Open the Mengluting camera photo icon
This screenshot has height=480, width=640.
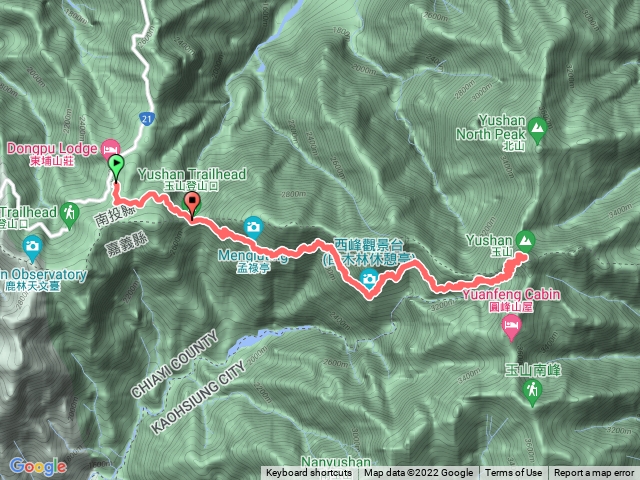click(x=253, y=227)
